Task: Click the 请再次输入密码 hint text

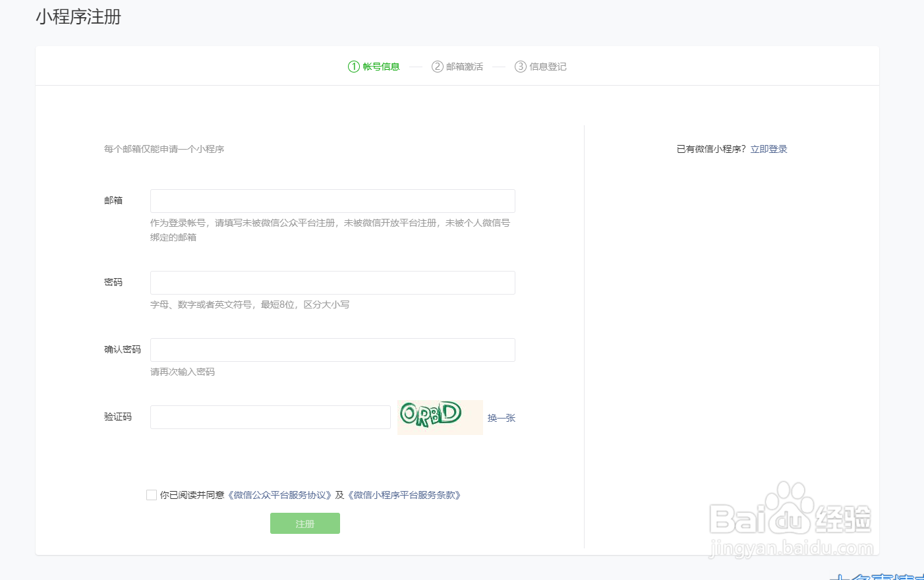Action: (183, 372)
